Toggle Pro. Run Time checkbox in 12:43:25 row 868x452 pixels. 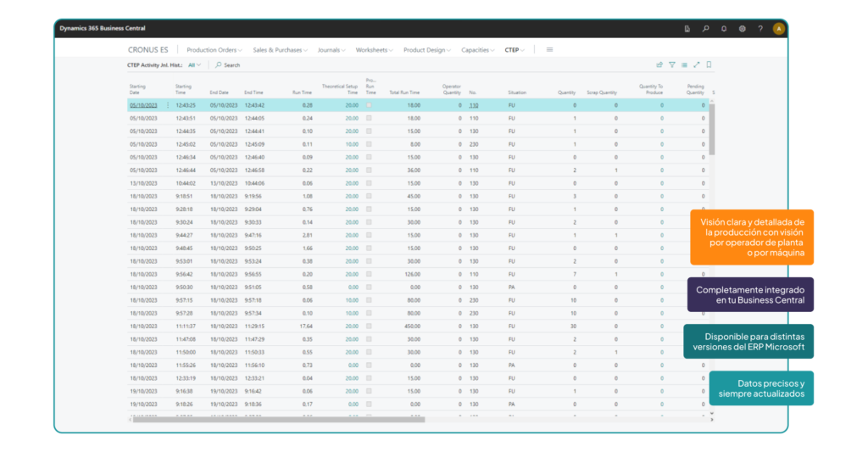click(x=369, y=105)
